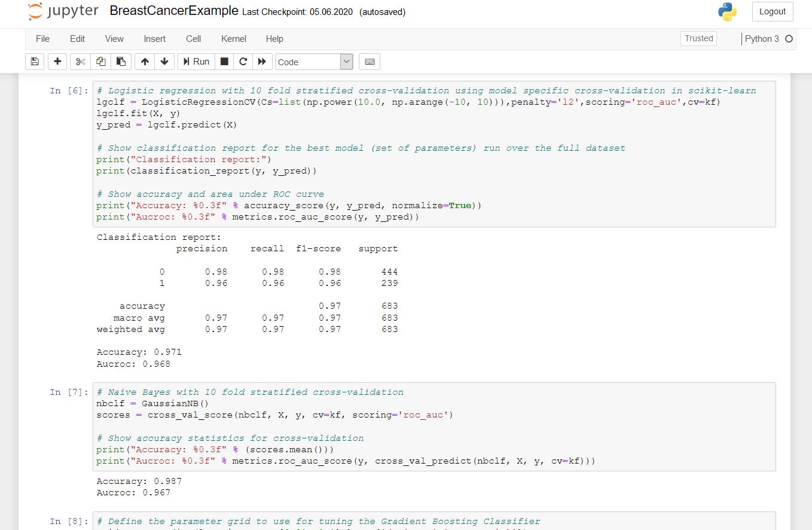
Task: Open the command palette keyboard icon
Action: click(370, 62)
